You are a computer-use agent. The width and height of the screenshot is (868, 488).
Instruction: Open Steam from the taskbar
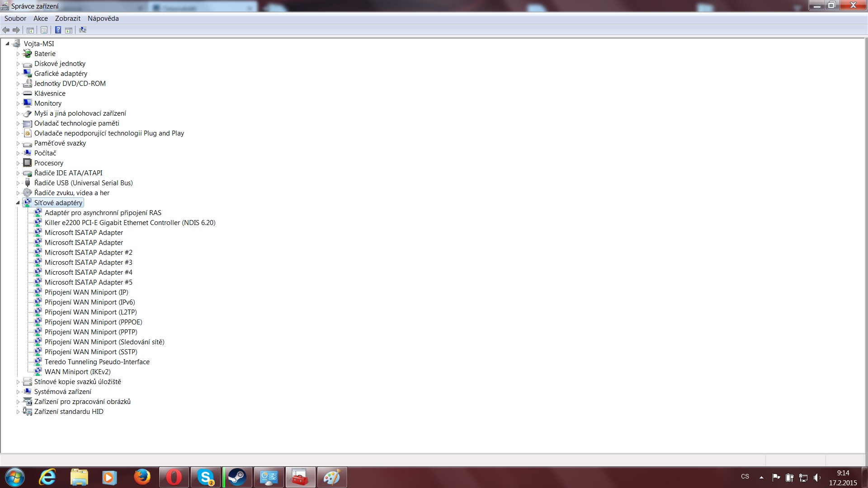pyautogui.click(x=237, y=477)
